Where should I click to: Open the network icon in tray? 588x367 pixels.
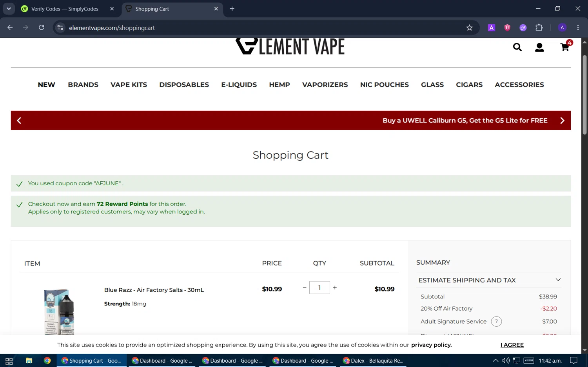517,361
